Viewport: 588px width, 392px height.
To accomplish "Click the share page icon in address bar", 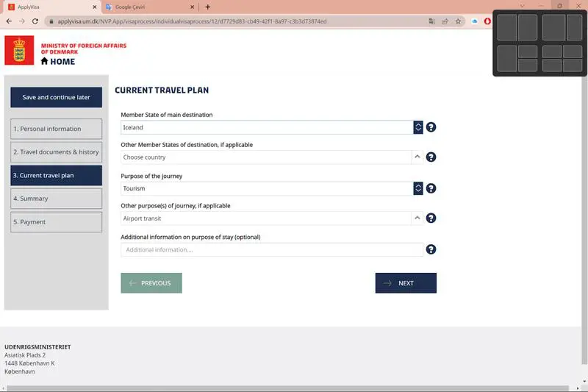I will pyautogui.click(x=445, y=21).
